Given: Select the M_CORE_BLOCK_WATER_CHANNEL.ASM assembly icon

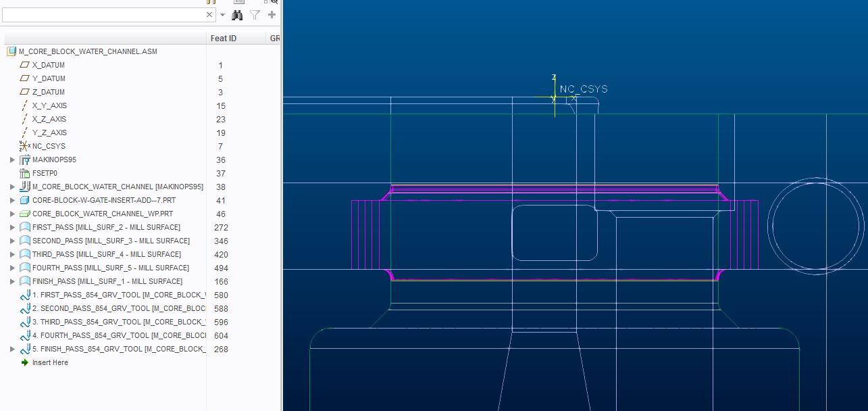Looking at the screenshot, I should 11,51.
